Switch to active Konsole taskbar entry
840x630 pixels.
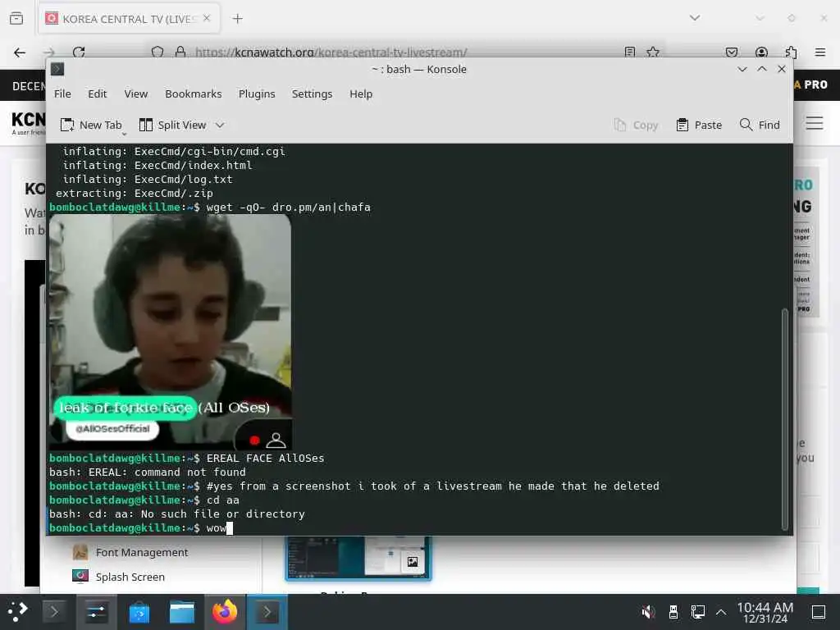[x=267, y=612]
